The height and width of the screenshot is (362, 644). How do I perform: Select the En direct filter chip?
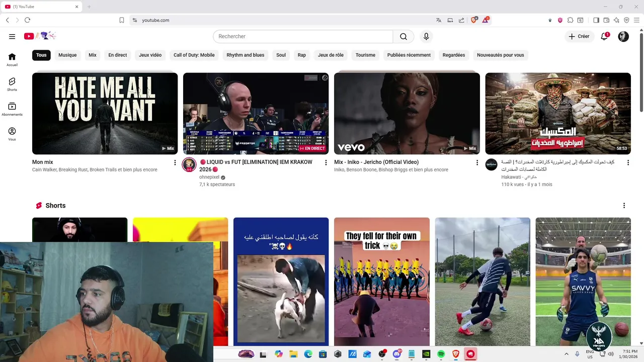tap(118, 55)
